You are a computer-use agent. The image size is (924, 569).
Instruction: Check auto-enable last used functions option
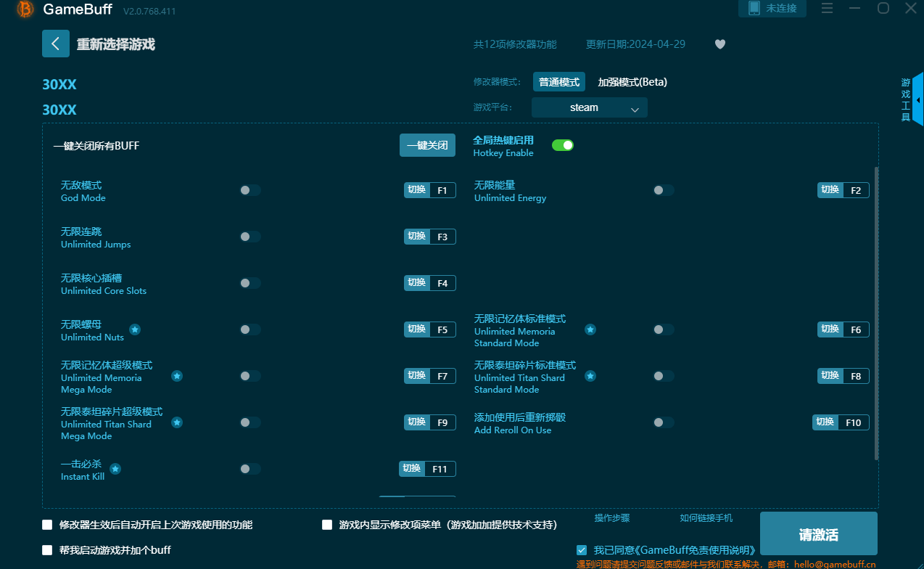pyautogui.click(x=48, y=525)
